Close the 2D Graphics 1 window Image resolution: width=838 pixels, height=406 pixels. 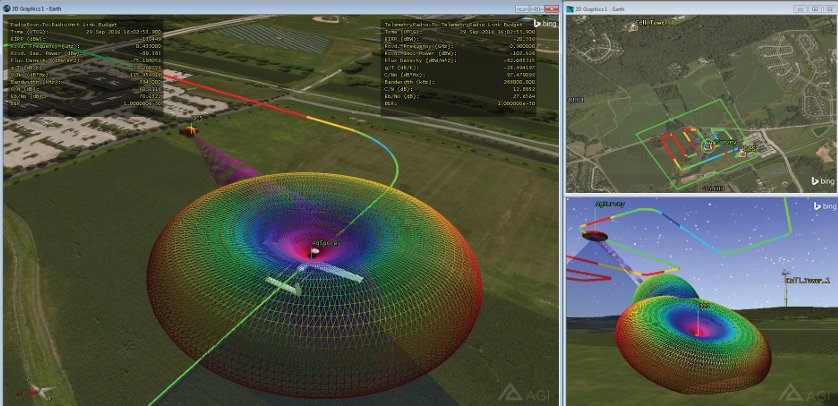828,9
